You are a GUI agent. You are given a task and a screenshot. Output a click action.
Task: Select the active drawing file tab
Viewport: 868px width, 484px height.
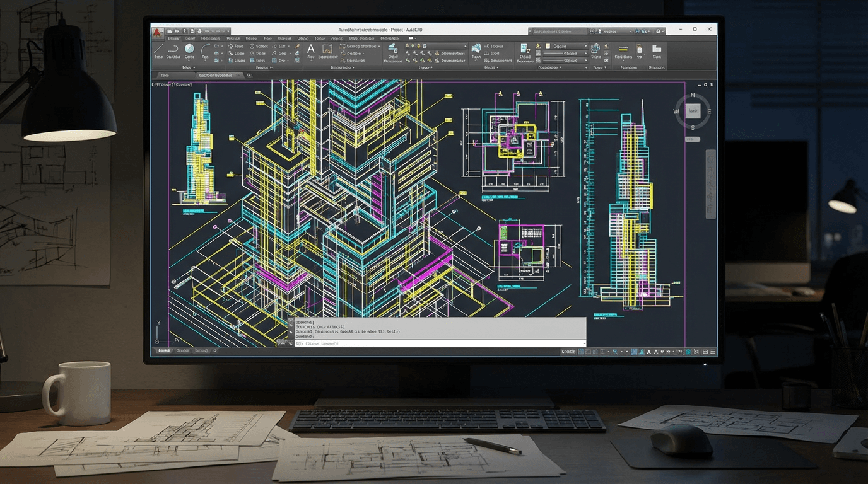tap(217, 75)
